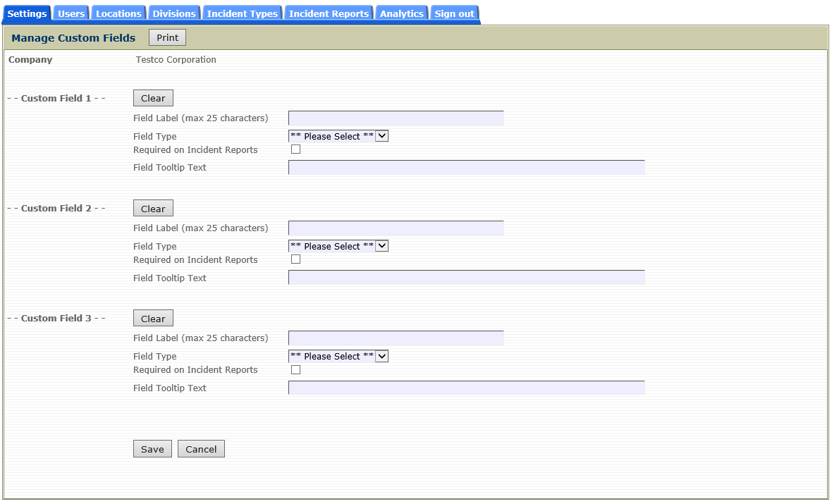Switch to the Users tab
Viewport: 832px width, 504px height.
click(x=71, y=14)
